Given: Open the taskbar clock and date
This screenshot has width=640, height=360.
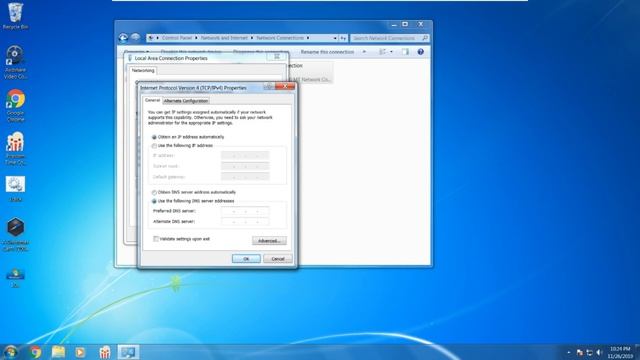Looking at the screenshot, I should [x=620, y=352].
